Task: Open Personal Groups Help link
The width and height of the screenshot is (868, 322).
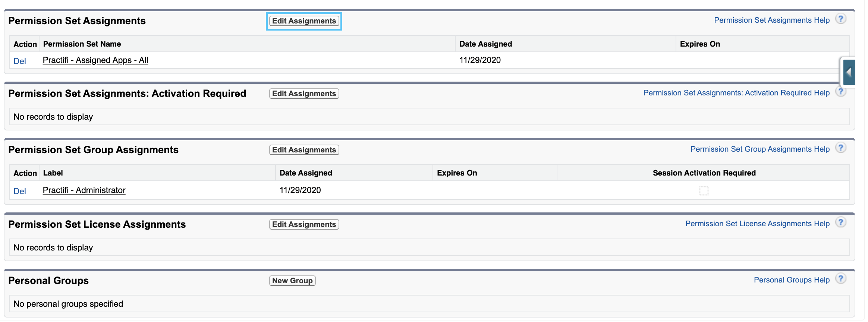Action: [x=792, y=280]
